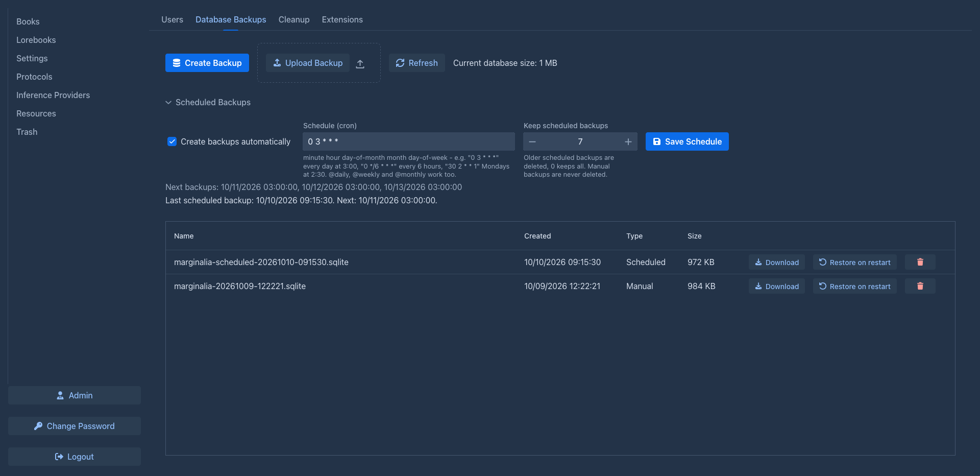Viewport: 980px width, 476px height.
Task: Save the backup schedule
Action: [x=687, y=141]
